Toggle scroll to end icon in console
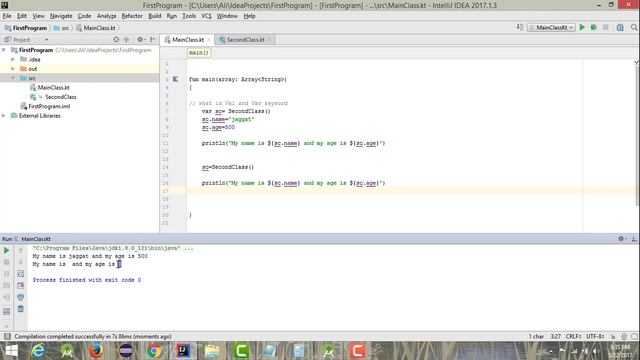The height and width of the screenshot is (360, 640). point(20,285)
